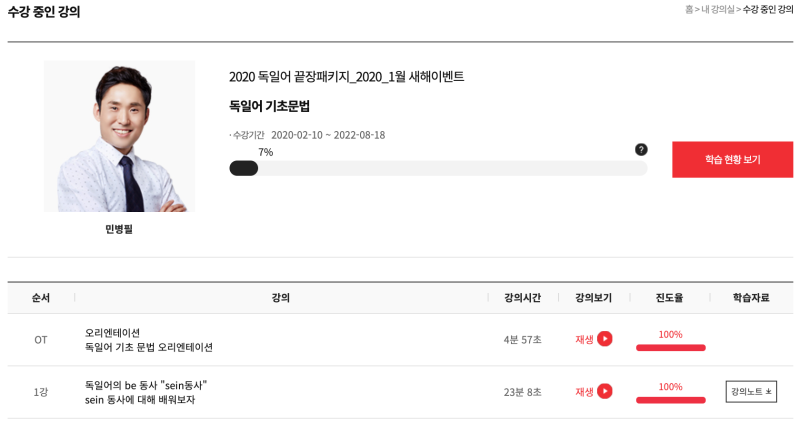Click the 진도율 column header

click(669, 298)
